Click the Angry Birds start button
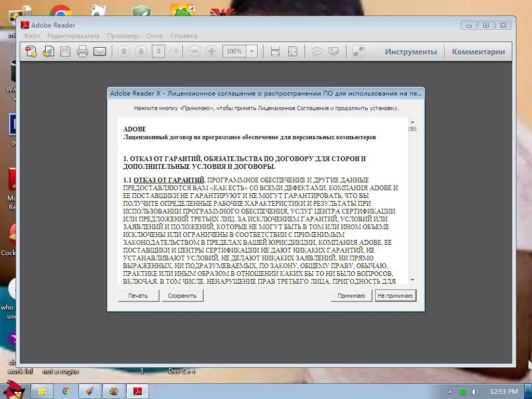The image size is (532, 399). click(13, 390)
